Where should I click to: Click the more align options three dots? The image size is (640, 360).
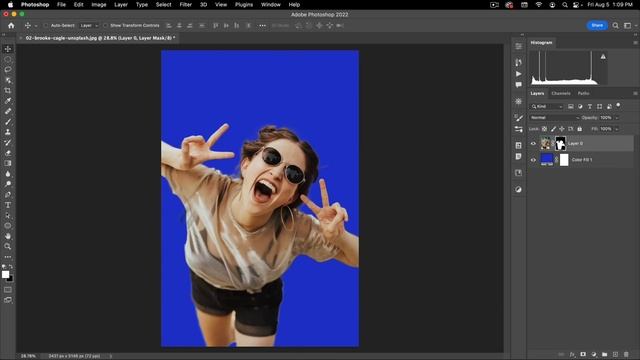pyautogui.click(x=262, y=25)
